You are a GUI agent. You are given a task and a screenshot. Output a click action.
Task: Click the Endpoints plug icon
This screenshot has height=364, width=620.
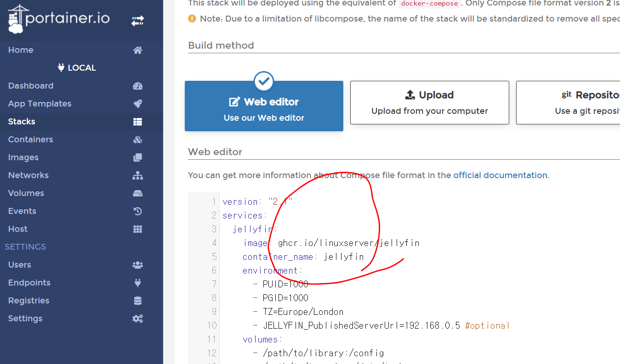click(x=137, y=283)
